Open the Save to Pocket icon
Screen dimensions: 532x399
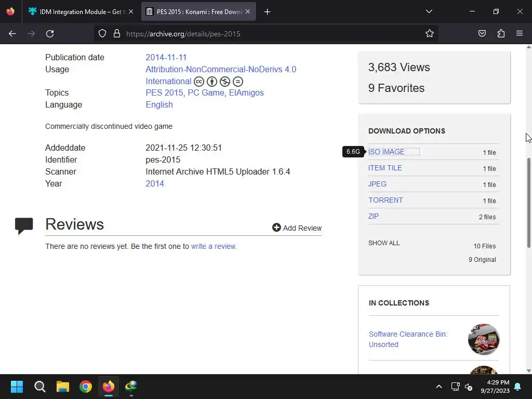coord(482,34)
